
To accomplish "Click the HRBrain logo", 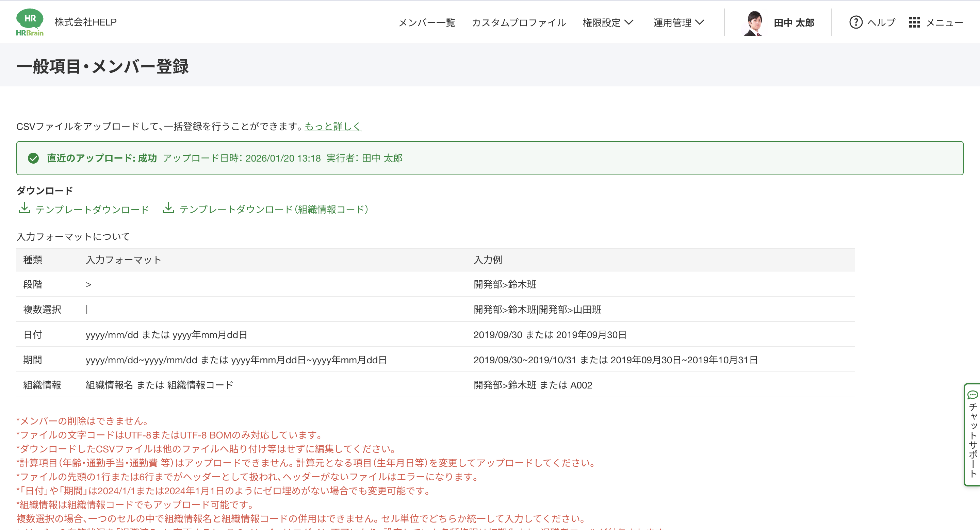I will click(x=30, y=22).
